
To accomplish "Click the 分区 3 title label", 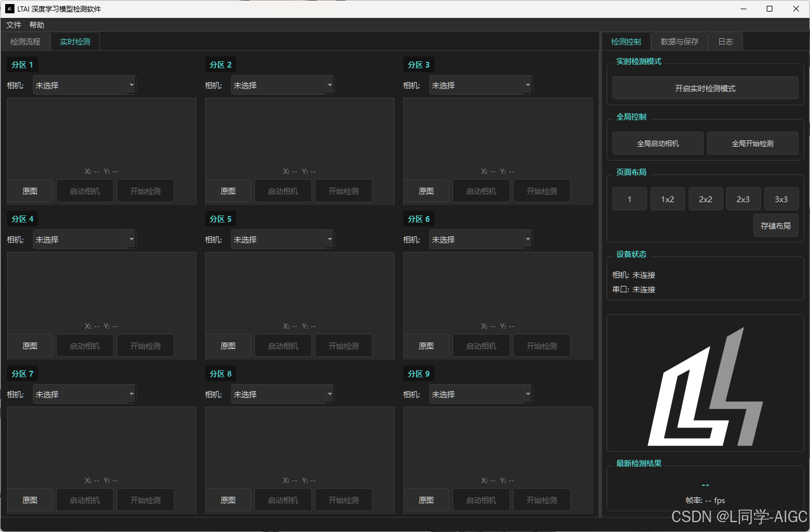I will [x=419, y=65].
